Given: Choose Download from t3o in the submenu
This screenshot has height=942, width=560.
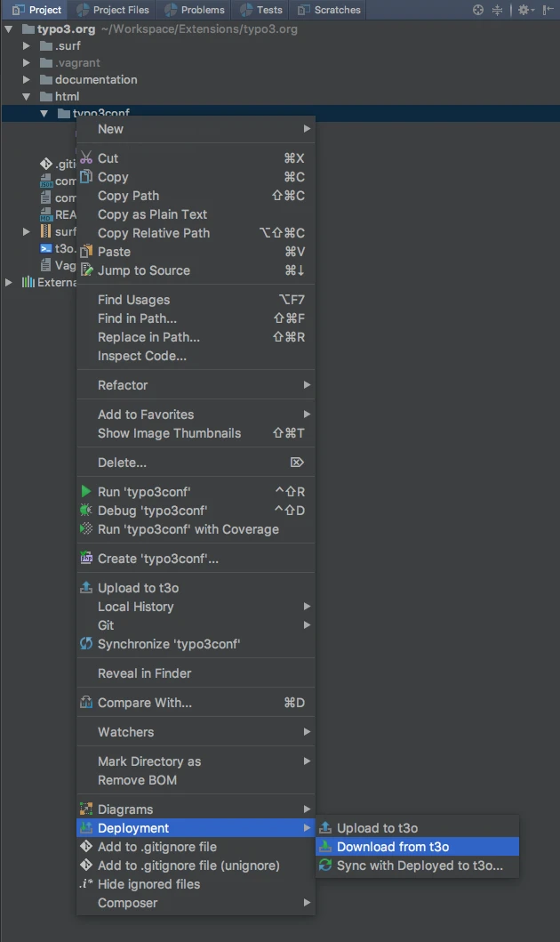Looking at the screenshot, I should tap(417, 847).
